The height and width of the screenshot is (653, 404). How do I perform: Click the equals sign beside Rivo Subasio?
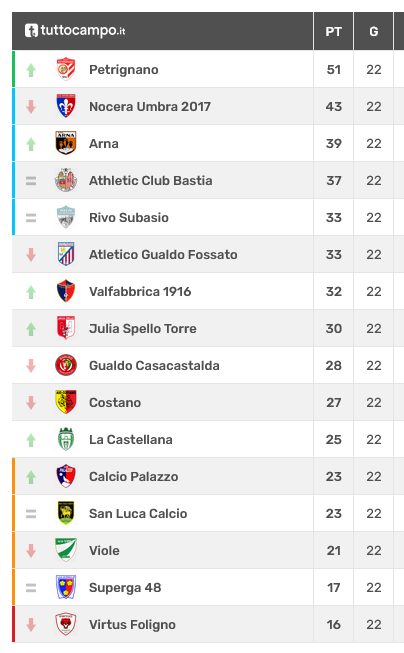(31, 218)
